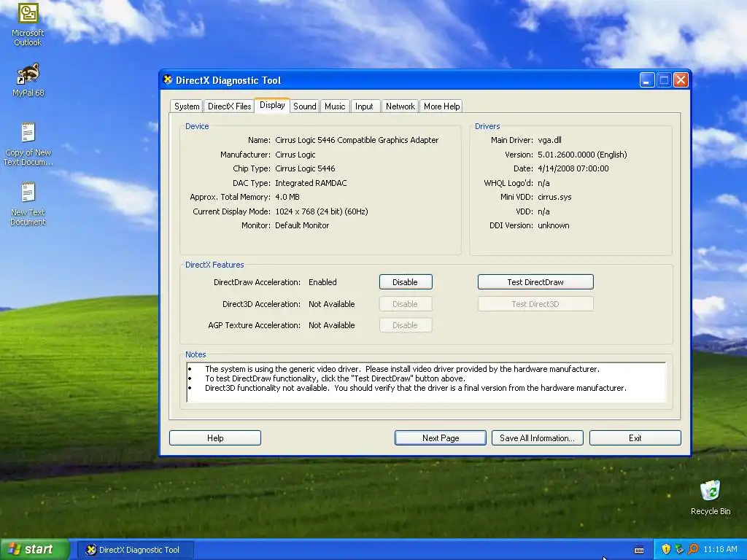Click the Help button

[x=215, y=438]
